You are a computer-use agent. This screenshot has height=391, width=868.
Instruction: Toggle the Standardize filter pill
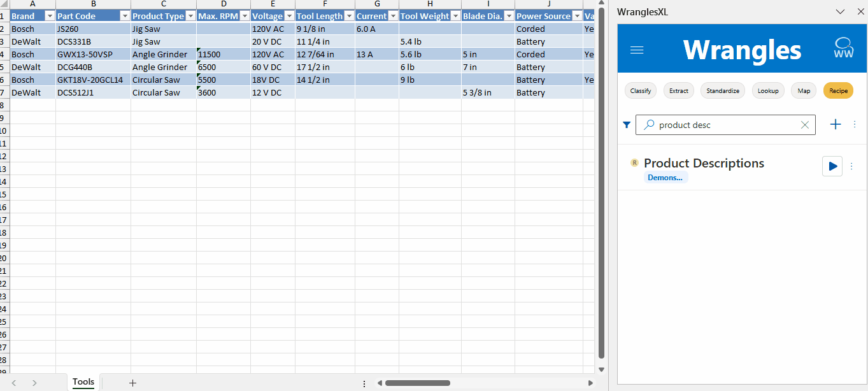[x=722, y=90]
